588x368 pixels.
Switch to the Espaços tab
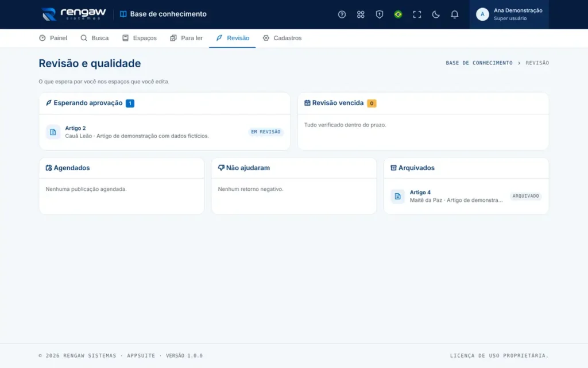pos(139,38)
